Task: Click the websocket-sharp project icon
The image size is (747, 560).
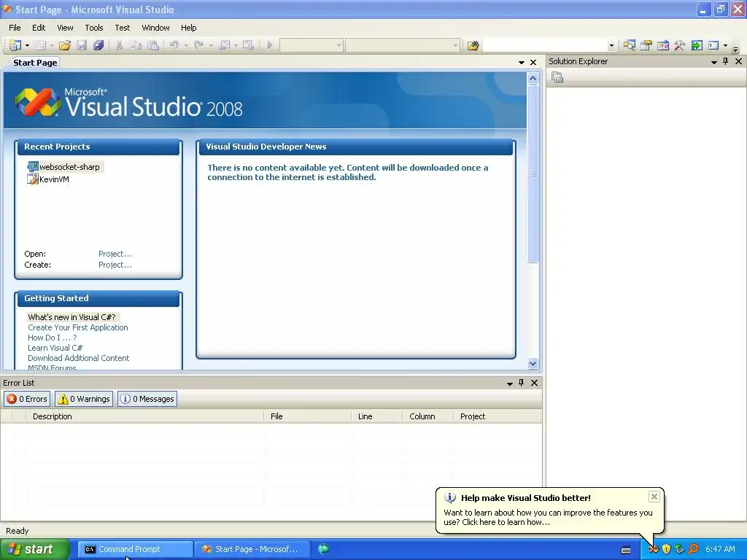Action: pyautogui.click(x=32, y=167)
